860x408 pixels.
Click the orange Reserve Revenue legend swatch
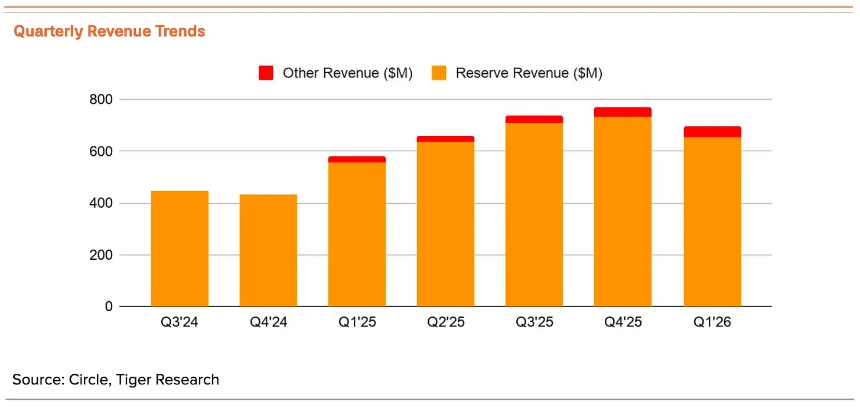point(439,73)
